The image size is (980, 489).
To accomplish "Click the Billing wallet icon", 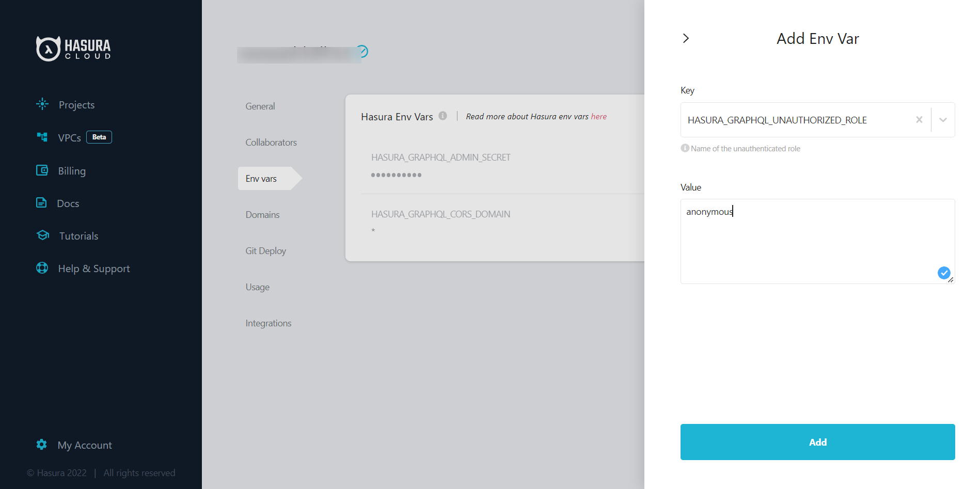I will 42,170.
